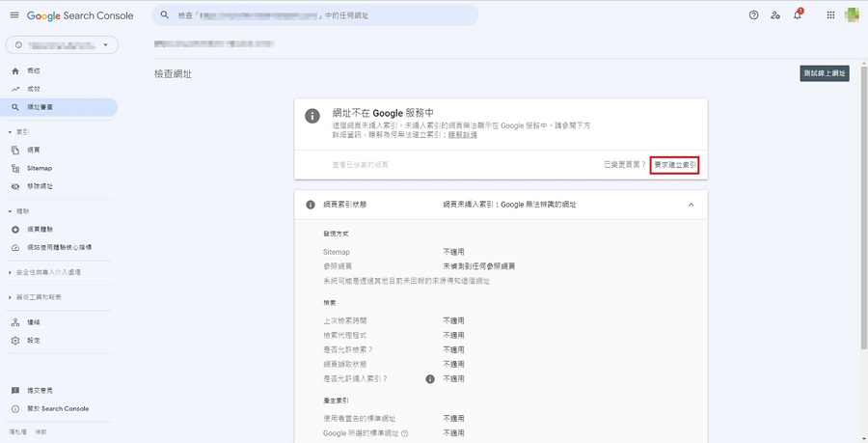868x443 pixels.
Task: Click the Google Search Console logo
Action: coord(80,16)
